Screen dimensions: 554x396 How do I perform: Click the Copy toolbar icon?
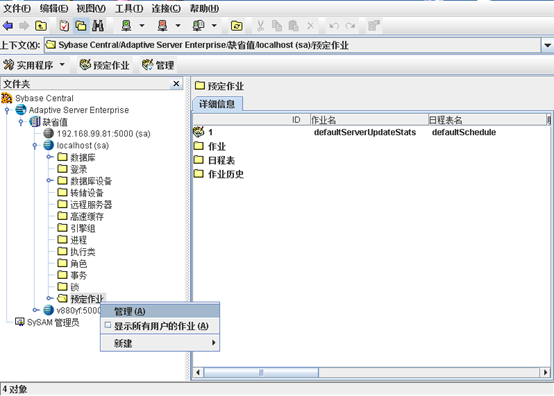(x=277, y=26)
